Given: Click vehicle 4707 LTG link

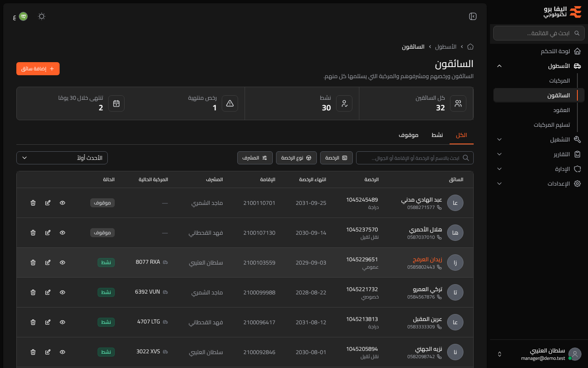Looking at the screenshot, I should pos(153,321).
